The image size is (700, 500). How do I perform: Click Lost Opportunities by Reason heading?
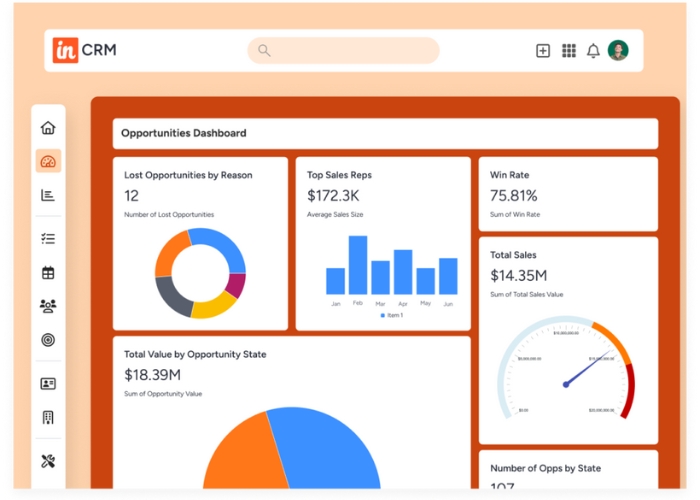click(x=188, y=175)
